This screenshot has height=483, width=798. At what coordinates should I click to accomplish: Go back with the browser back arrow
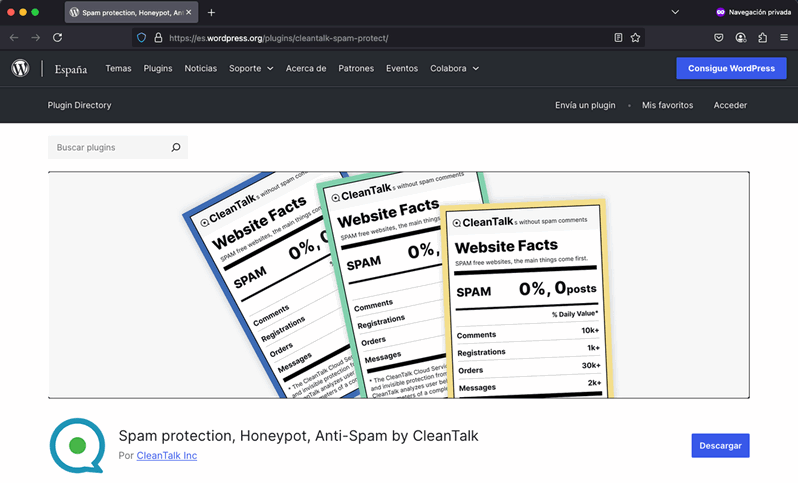[14, 38]
